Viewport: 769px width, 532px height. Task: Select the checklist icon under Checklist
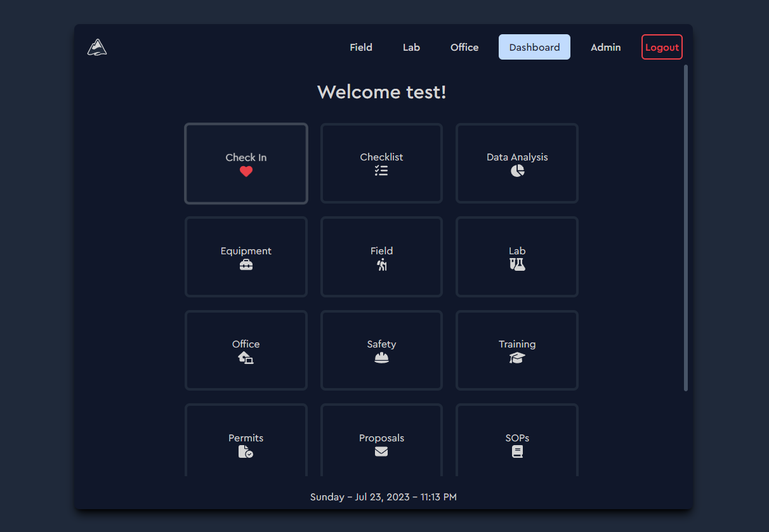click(x=381, y=170)
